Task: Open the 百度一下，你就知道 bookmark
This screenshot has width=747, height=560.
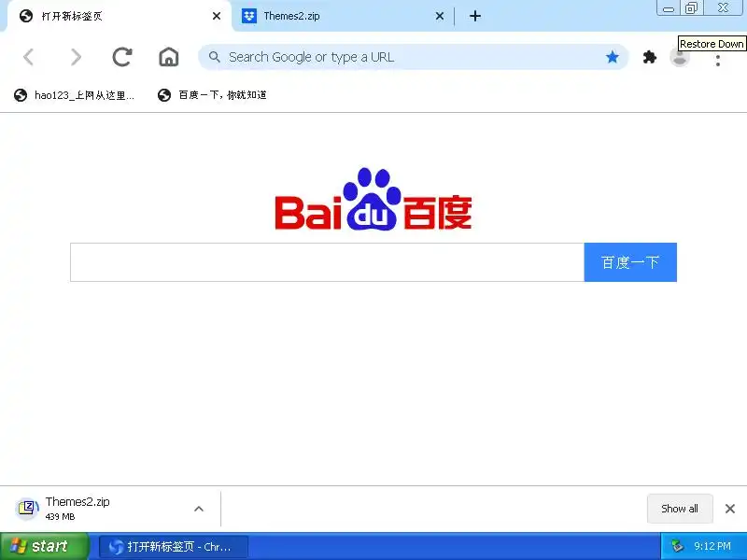Action: click(x=212, y=95)
